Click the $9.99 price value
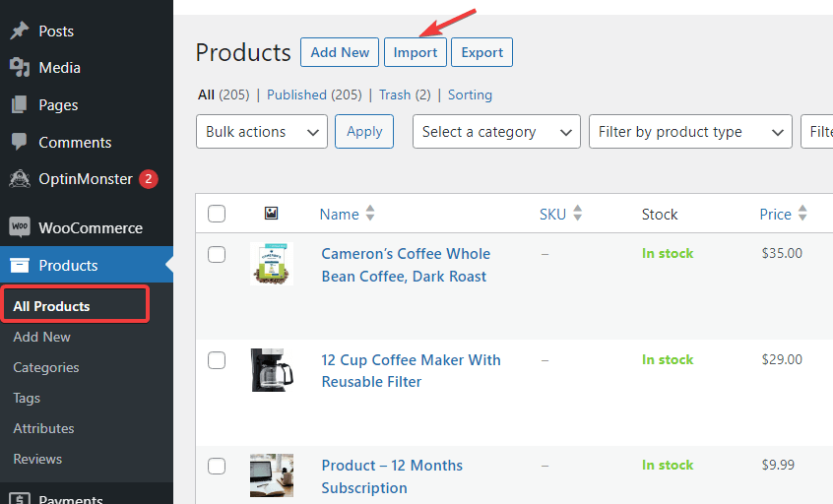 point(778,465)
